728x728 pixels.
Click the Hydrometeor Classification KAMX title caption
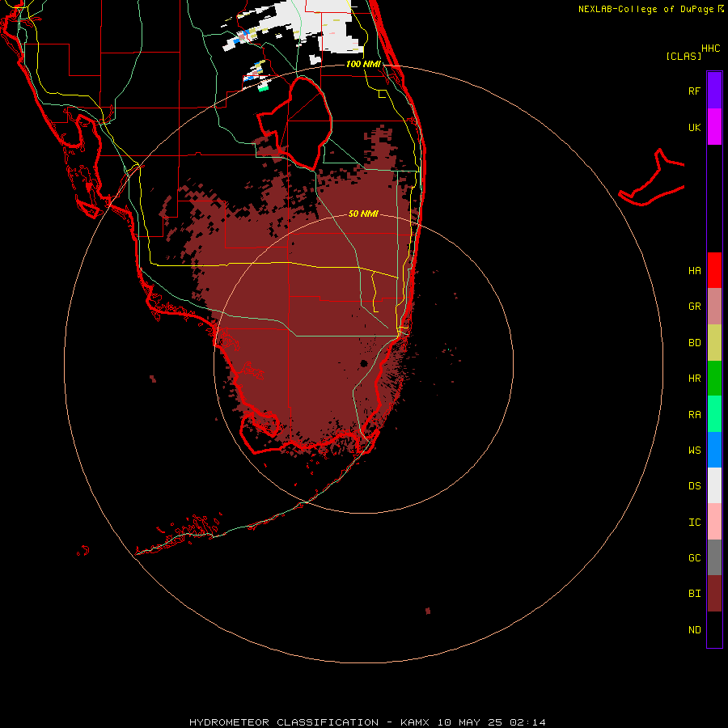(367, 722)
